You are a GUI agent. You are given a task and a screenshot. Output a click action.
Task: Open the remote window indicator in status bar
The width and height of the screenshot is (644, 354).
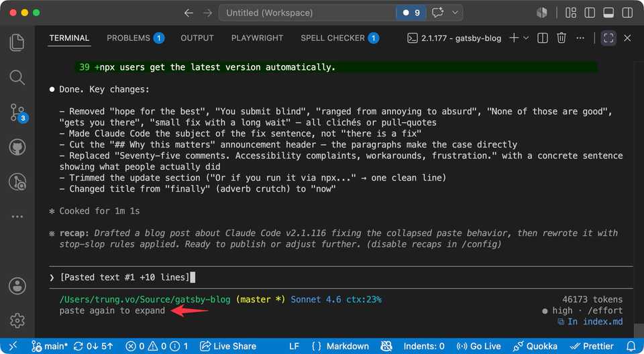click(x=13, y=346)
